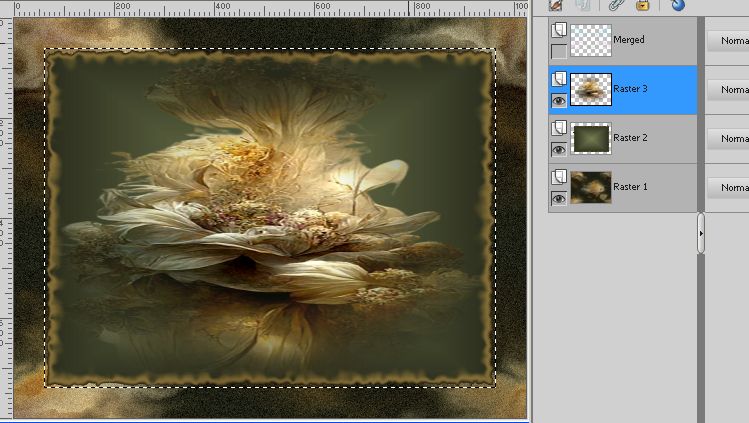Viewport: 749px width, 423px height.
Task: Click the Raster 1 layer type icon
Action: point(559,178)
